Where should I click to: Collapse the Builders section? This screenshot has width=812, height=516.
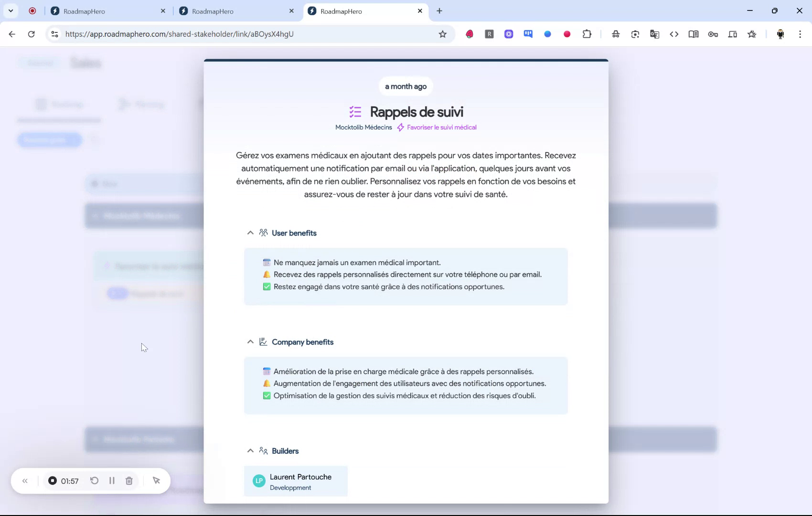(x=250, y=451)
